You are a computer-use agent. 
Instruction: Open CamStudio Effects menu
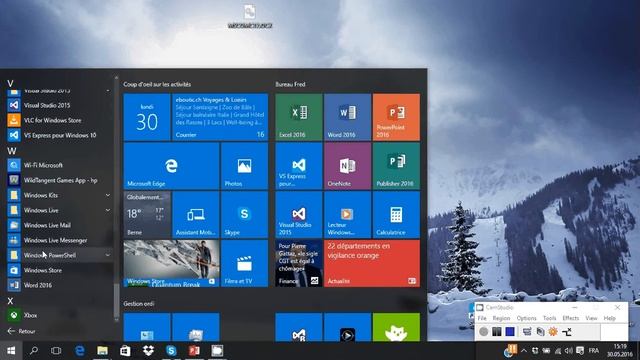pyautogui.click(x=571, y=318)
